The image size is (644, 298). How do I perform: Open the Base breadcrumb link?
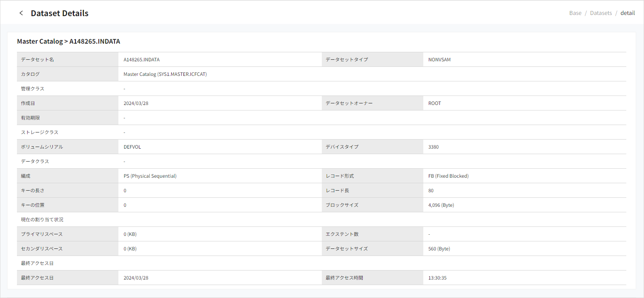click(x=575, y=13)
